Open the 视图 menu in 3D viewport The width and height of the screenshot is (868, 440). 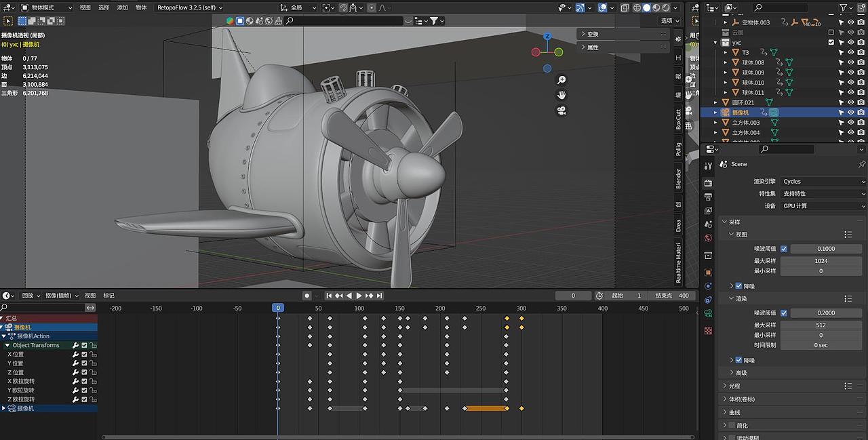click(85, 7)
